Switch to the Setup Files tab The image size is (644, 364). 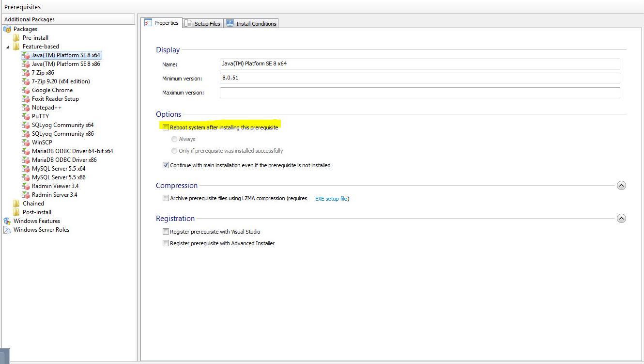coord(203,24)
